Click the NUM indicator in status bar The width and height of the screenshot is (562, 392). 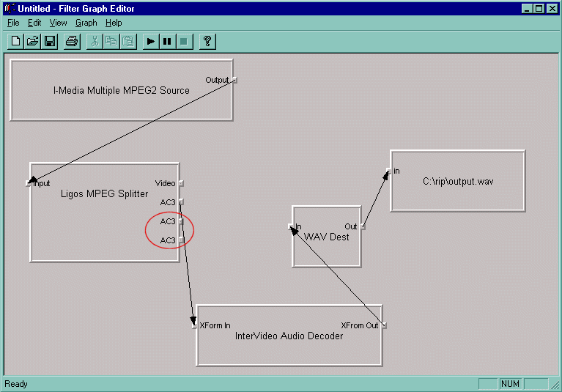(x=510, y=384)
